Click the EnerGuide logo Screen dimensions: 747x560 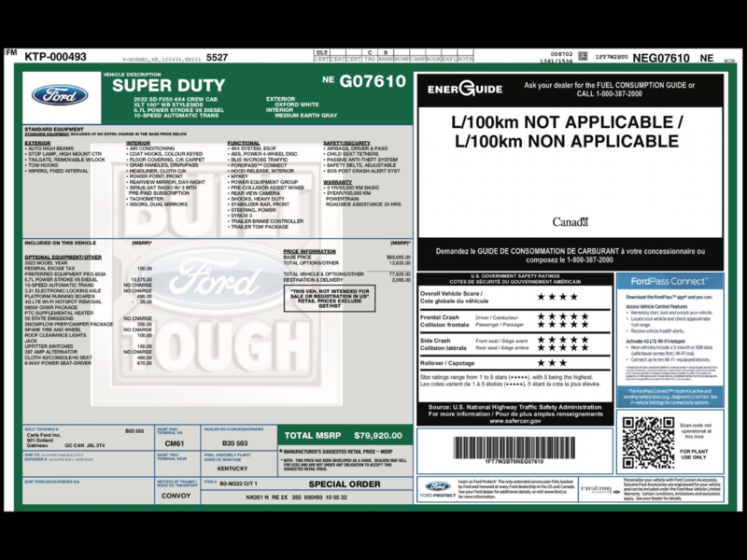tap(465, 89)
